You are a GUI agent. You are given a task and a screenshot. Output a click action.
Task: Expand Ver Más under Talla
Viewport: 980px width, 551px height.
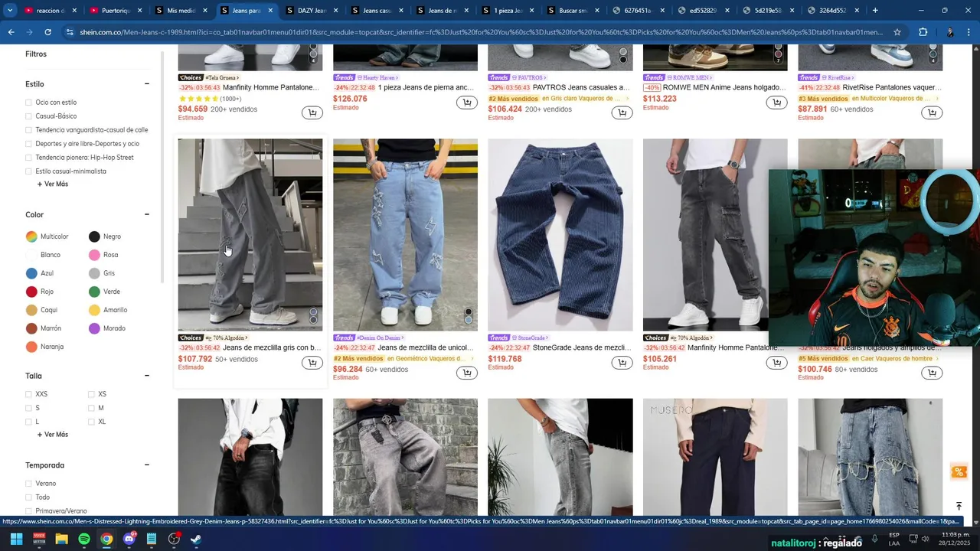click(x=52, y=435)
